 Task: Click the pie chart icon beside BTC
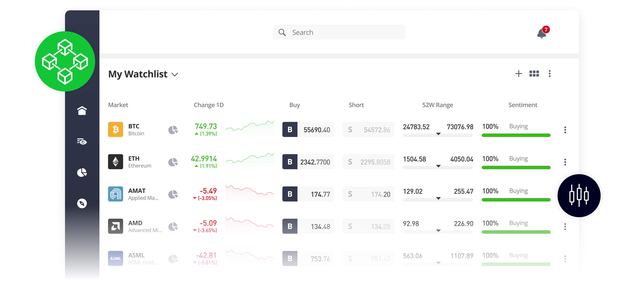173,130
